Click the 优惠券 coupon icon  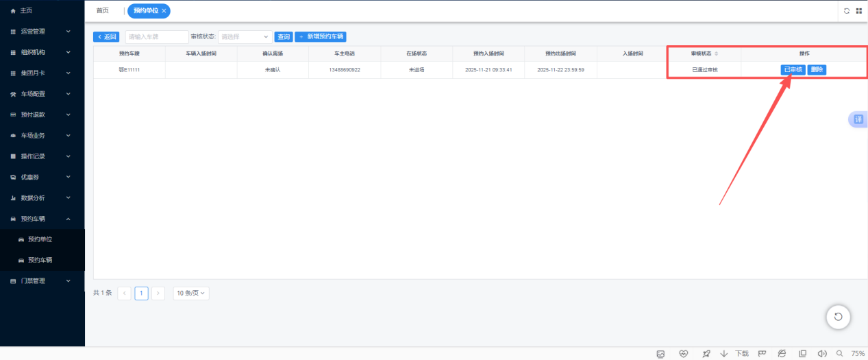pos(13,177)
